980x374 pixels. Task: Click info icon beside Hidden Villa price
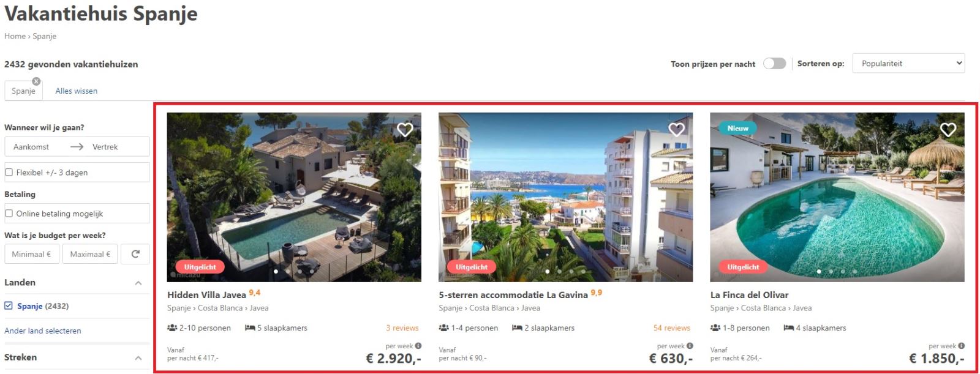click(x=418, y=346)
